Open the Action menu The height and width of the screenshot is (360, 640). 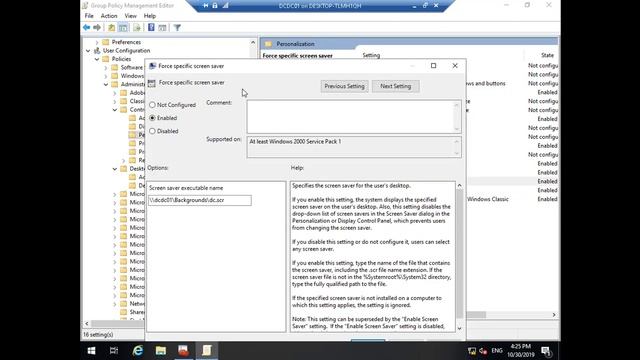click(109, 16)
